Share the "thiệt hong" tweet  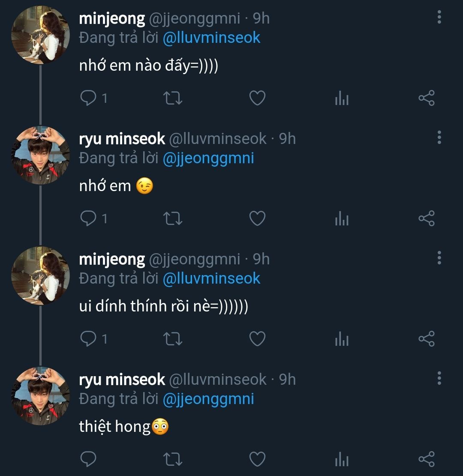pyautogui.click(x=426, y=460)
